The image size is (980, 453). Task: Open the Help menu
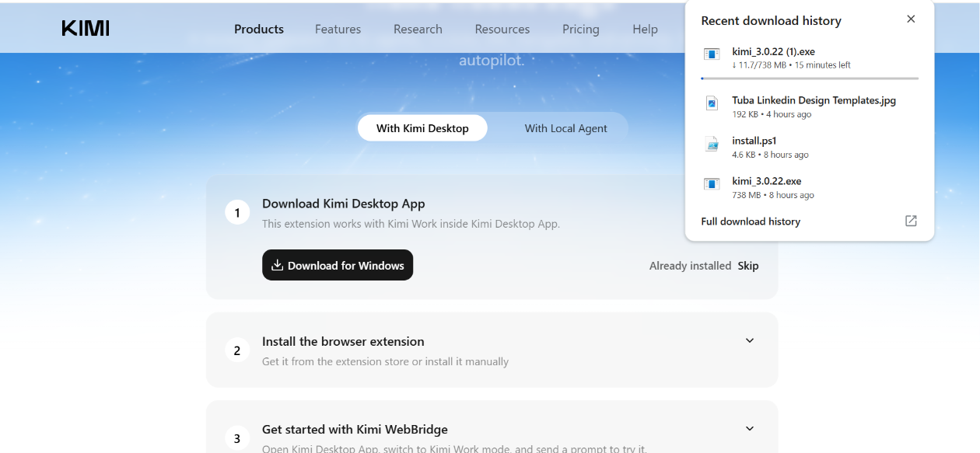tap(645, 29)
